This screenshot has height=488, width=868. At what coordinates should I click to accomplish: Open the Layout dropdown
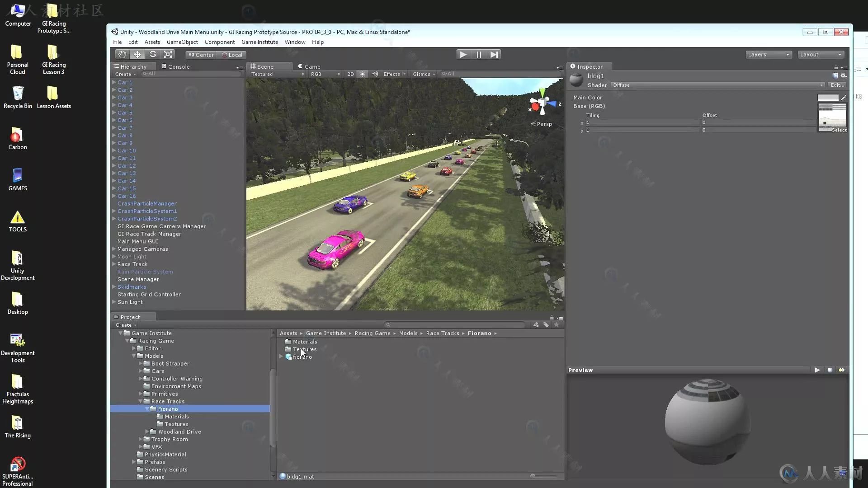coord(821,55)
